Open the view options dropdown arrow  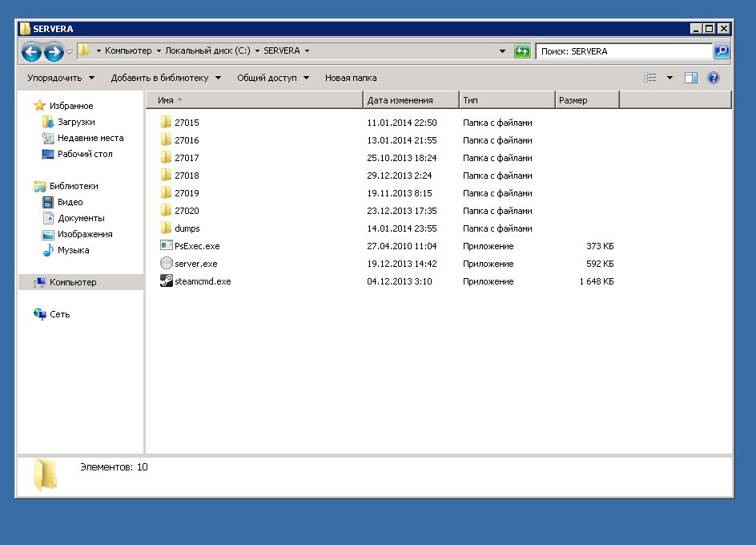(x=670, y=78)
